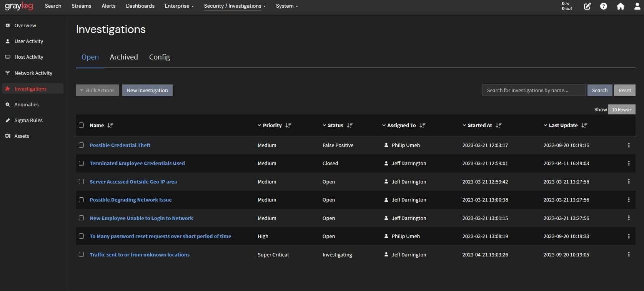Screen dimensions: 644x291
Task: Check the Terminated Employee Credentials Used row
Action: click(x=81, y=163)
